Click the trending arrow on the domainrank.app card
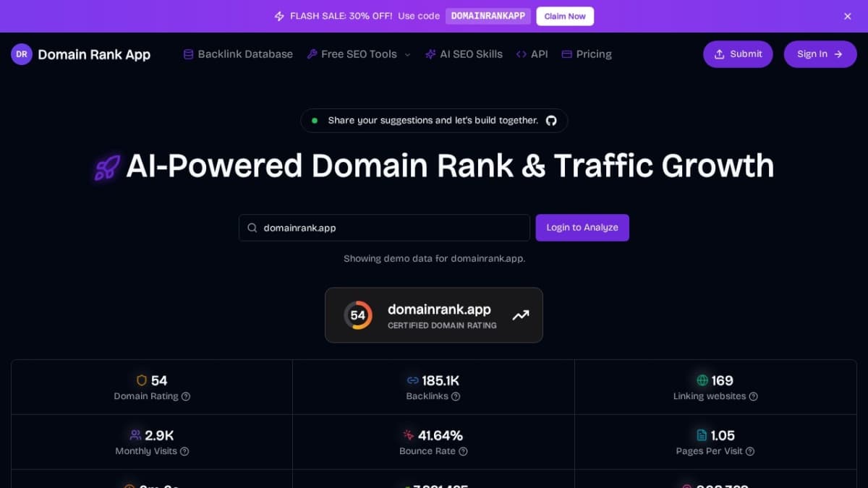868x488 pixels. [521, 315]
